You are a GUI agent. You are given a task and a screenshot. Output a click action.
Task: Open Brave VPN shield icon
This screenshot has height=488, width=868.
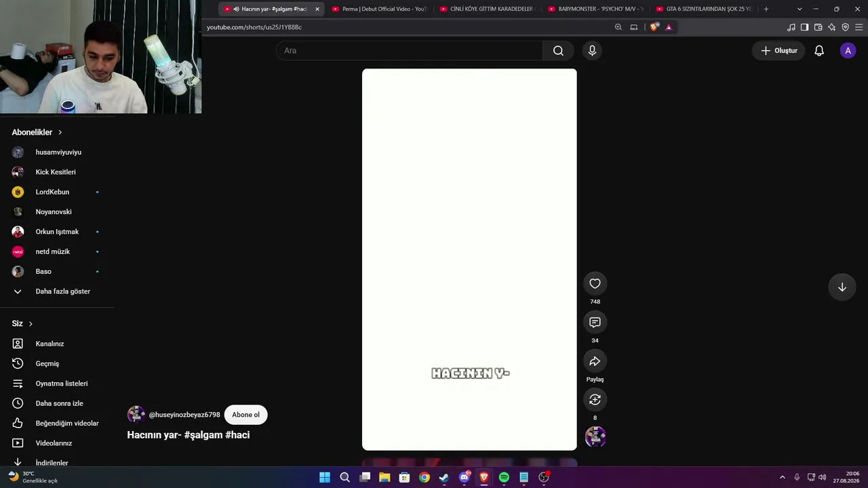tap(845, 27)
